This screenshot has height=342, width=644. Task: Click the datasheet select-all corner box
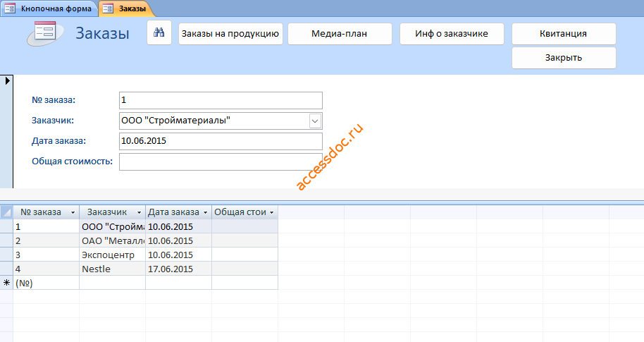click(6, 212)
